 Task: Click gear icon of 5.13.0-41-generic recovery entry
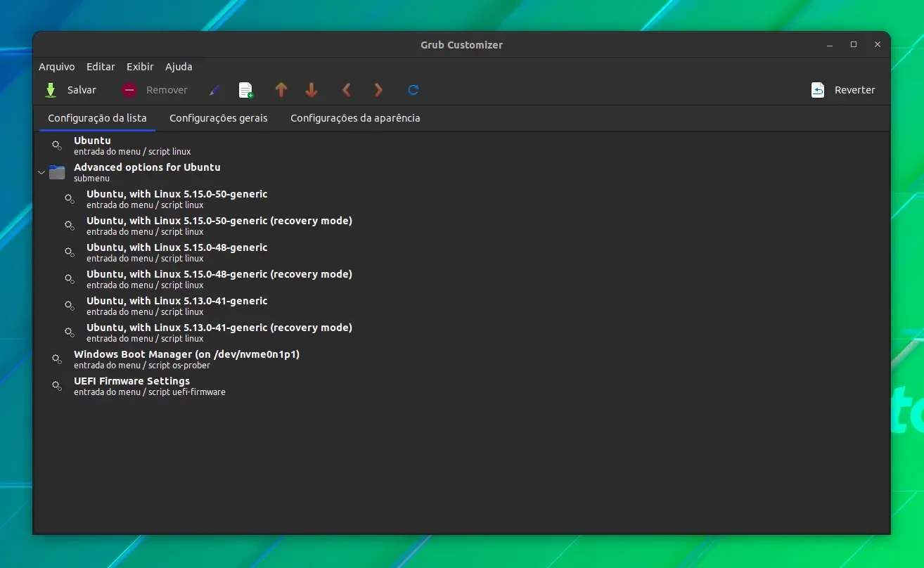(x=70, y=333)
